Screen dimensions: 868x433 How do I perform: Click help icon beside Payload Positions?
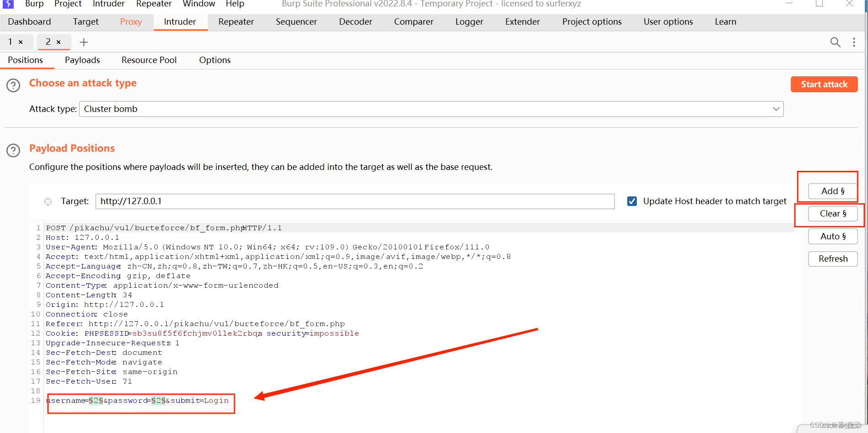pyautogui.click(x=13, y=151)
